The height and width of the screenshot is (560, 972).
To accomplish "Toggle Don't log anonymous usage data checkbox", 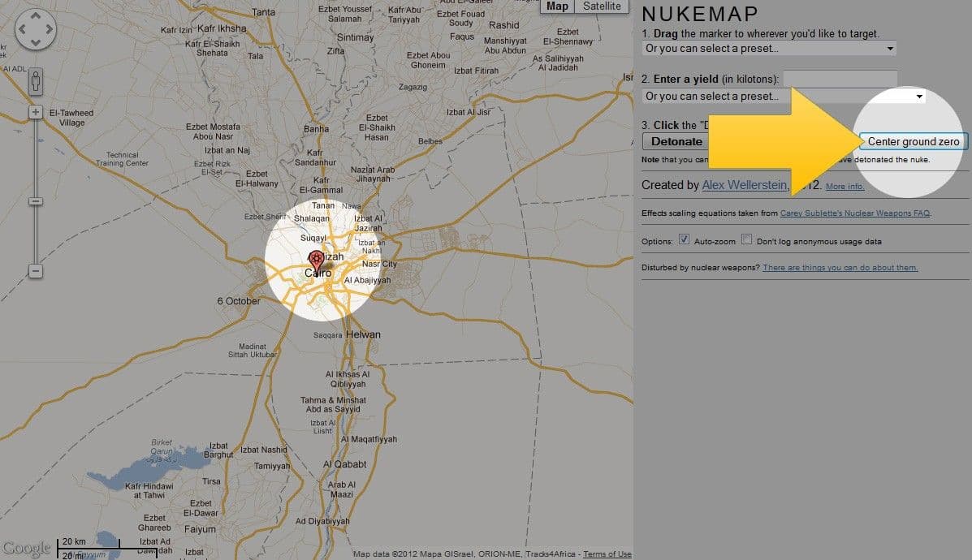I will 747,239.
